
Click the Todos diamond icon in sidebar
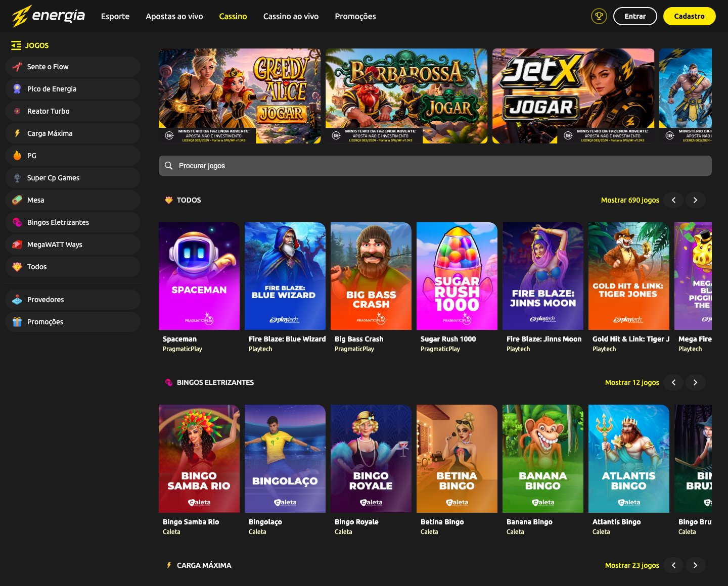[x=17, y=267]
